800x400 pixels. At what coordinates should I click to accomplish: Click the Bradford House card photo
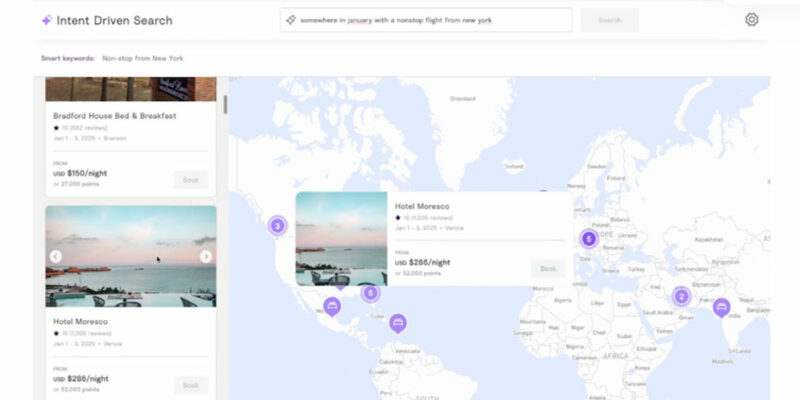pyautogui.click(x=131, y=89)
